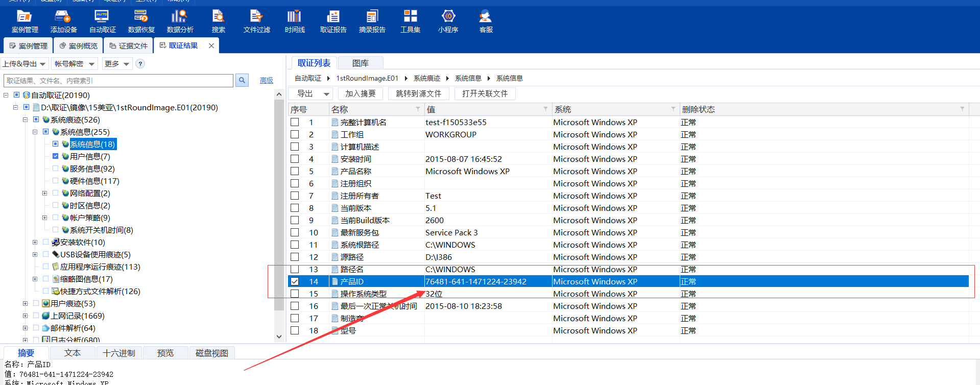Open the 工具集 toolbar icon

click(410, 21)
